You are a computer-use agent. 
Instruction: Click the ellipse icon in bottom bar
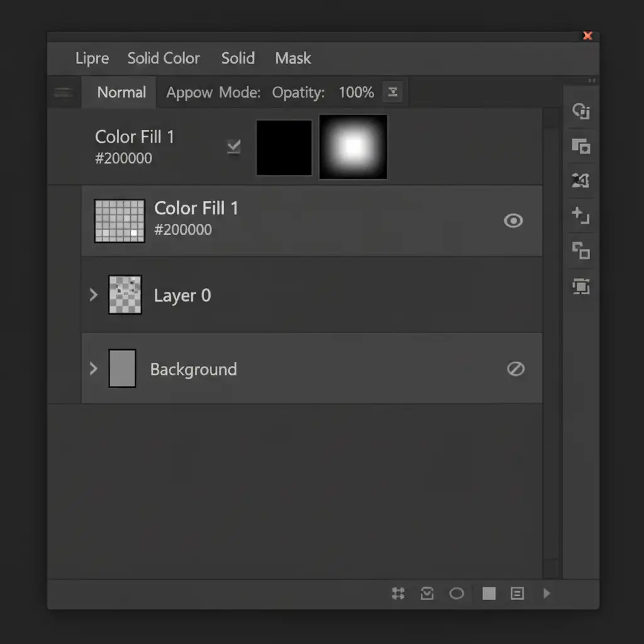coord(457,593)
